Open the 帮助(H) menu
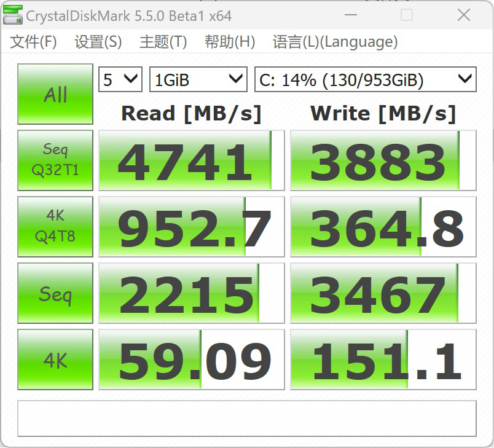The height and width of the screenshot is (448, 494). pyautogui.click(x=230, y=42)
